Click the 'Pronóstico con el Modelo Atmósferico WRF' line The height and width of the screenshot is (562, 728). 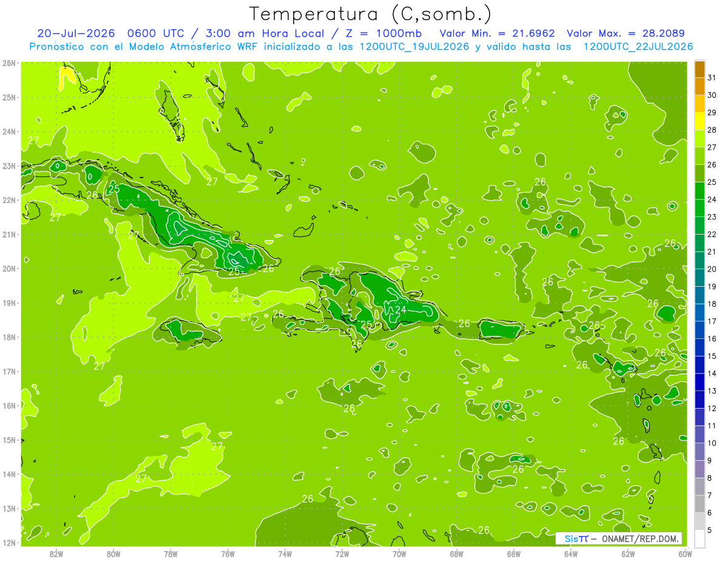pos(362,46)
